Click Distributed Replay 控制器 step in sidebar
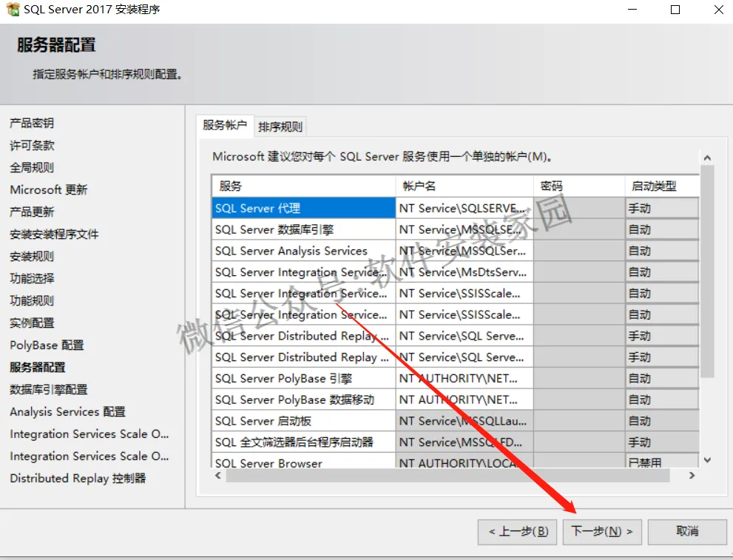 pos(78,478)
